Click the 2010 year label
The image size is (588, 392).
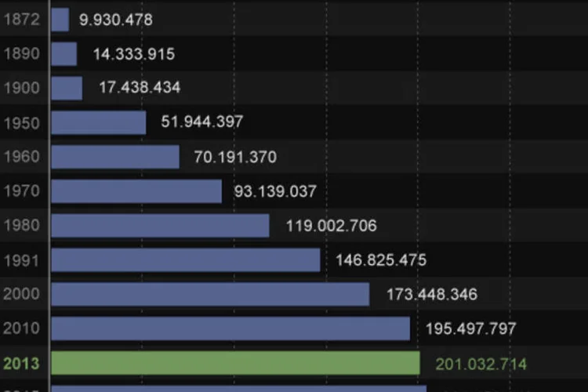[x=22, y=328]
